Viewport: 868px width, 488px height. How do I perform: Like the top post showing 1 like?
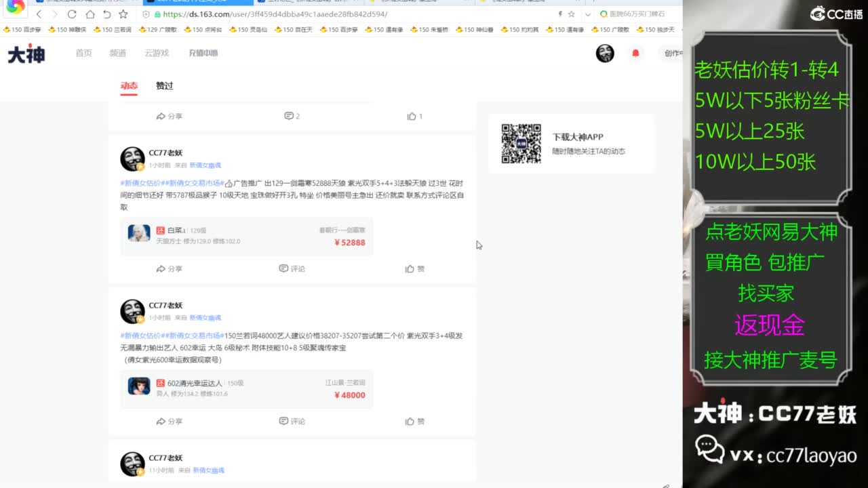[x=411, y=117]
